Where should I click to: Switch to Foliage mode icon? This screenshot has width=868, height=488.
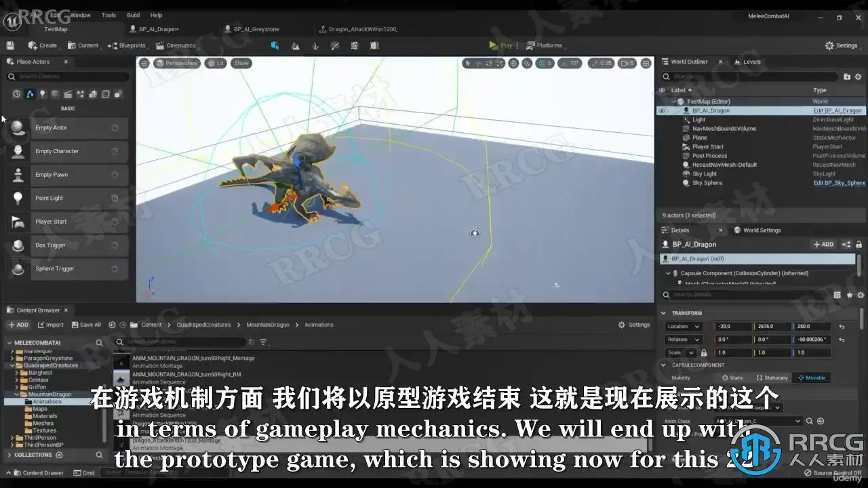pos(315,45)
